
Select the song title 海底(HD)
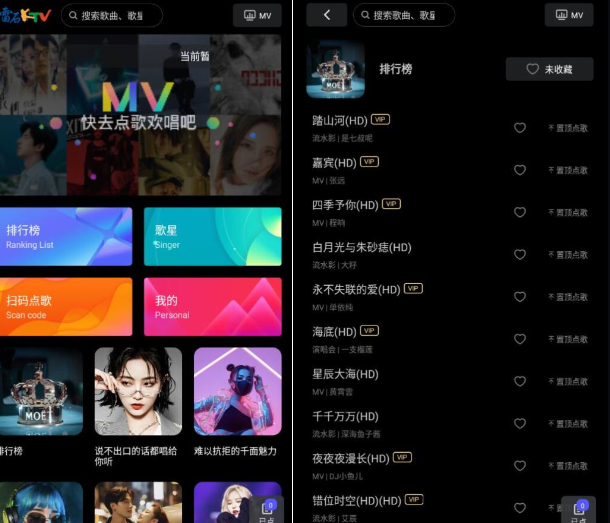pos(334,332)
